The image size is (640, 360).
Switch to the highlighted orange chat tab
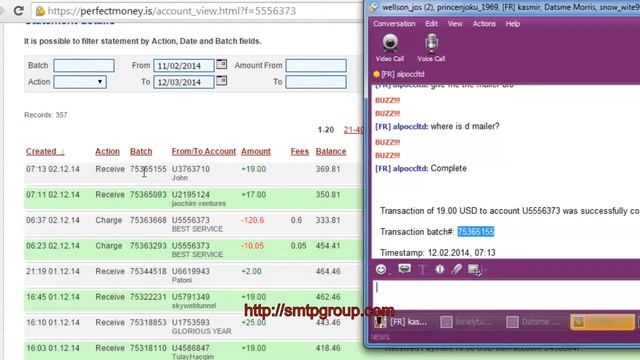(602, 322)
